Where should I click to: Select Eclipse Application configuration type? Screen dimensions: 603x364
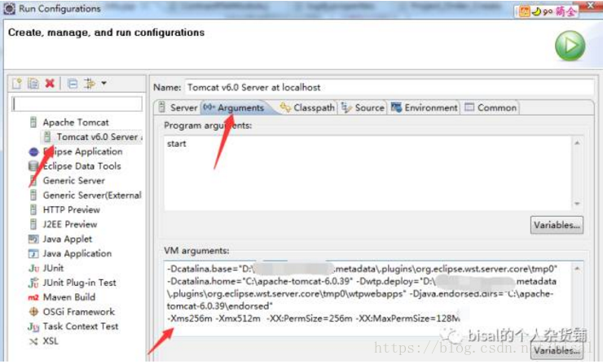82,151
